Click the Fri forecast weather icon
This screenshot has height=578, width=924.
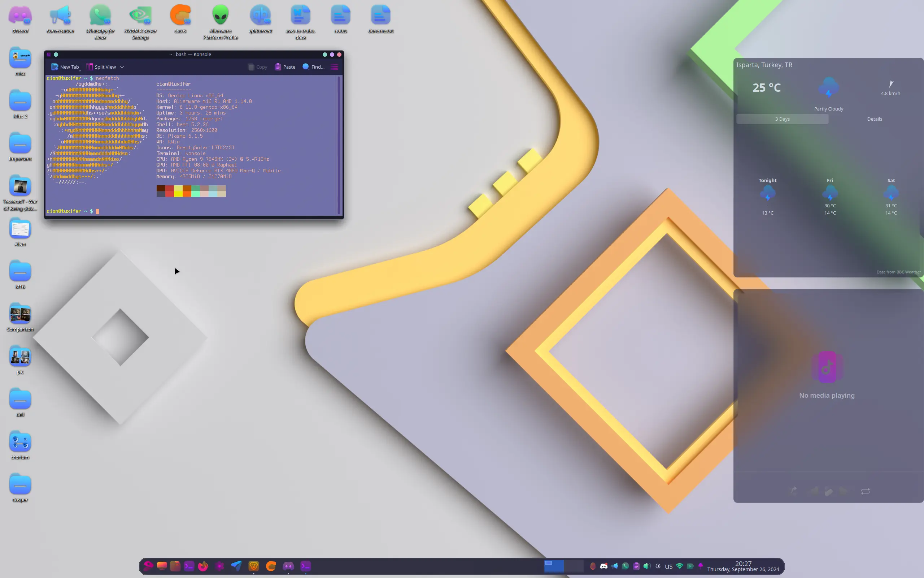point(830,193)
